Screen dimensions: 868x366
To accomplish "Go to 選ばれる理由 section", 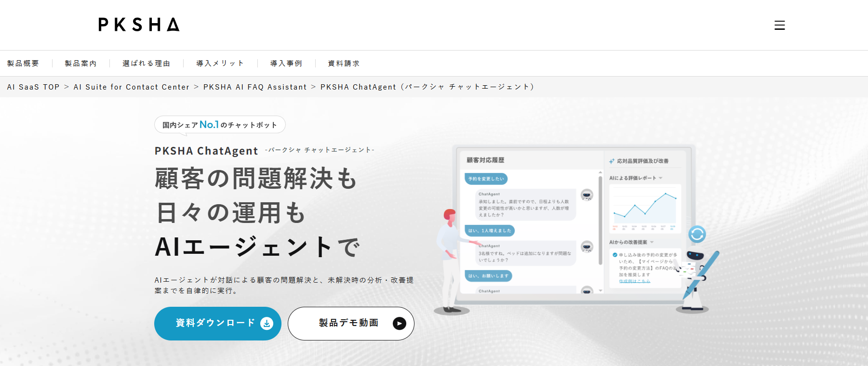I will (147, 64).
